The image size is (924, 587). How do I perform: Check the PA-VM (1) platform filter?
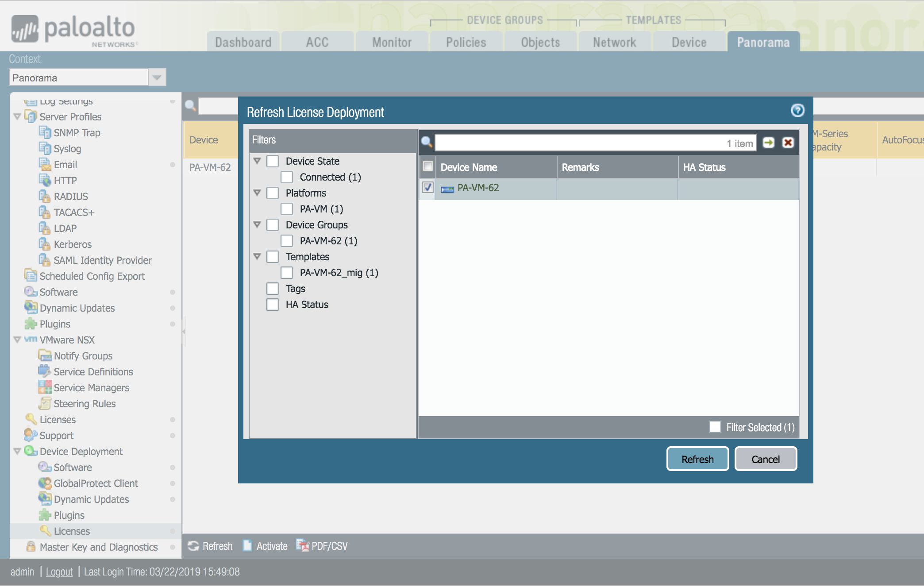[x=287, y=209]
